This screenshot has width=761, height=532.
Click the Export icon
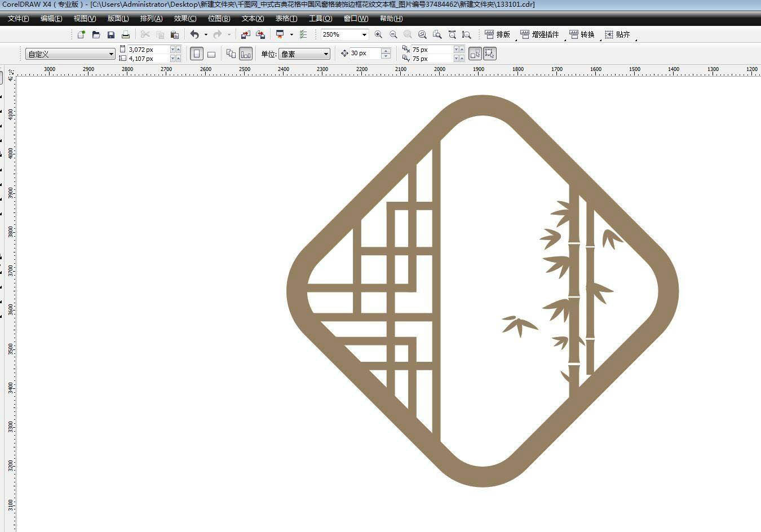tap(260, 34)
